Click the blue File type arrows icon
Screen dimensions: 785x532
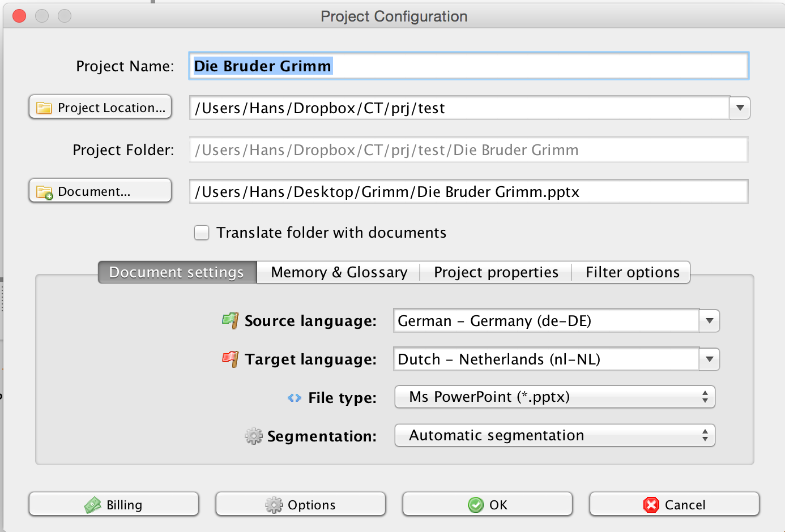[295, 398]
